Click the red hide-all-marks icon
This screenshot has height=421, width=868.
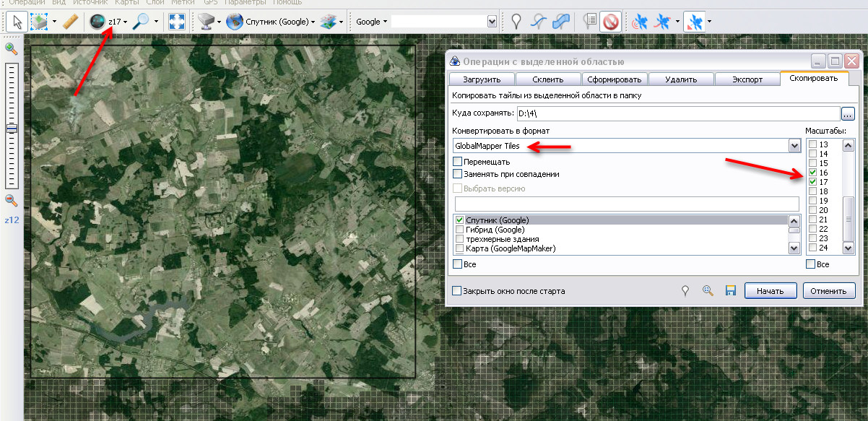pyautogui.click(x=611, y=22)
